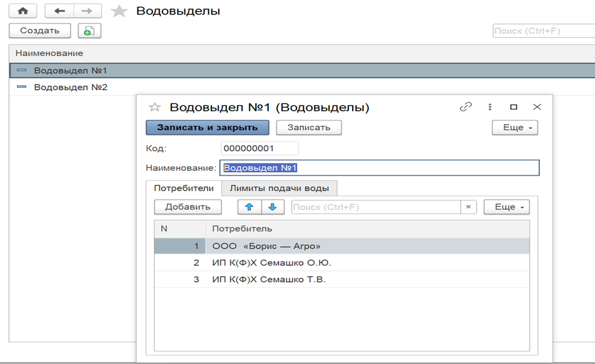Viewport: 595px width, 364px height.
Task: Move consumer row up with the up arrow
Action: coord(249,207)
